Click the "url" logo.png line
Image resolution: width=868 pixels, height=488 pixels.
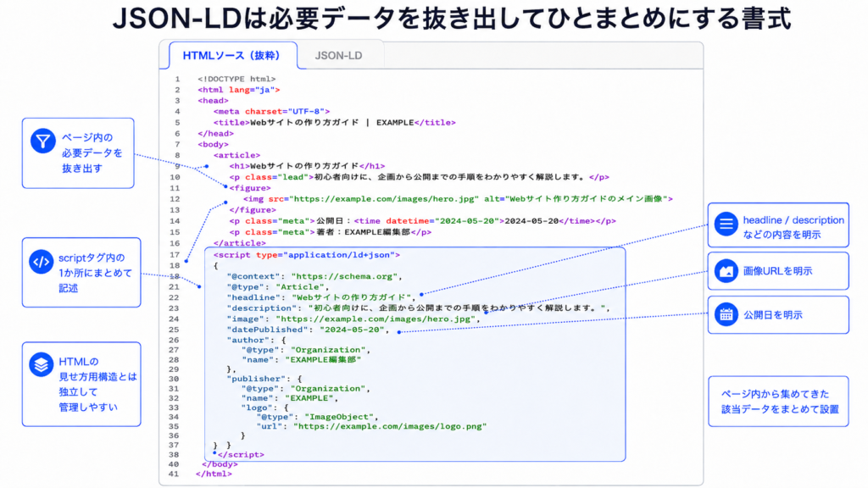(371, 427)
